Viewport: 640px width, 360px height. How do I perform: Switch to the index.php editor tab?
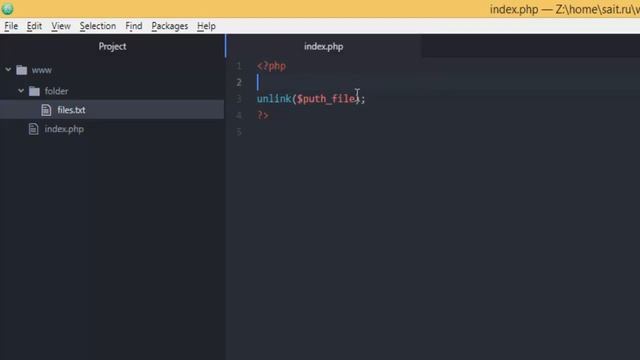323,46
